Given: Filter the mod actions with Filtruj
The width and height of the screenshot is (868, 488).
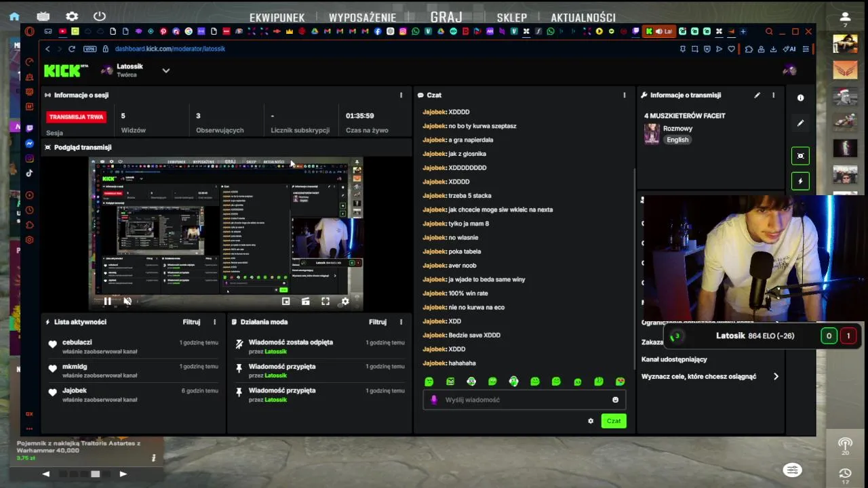Looking at the screenshot, I should [x=378, y=322].
